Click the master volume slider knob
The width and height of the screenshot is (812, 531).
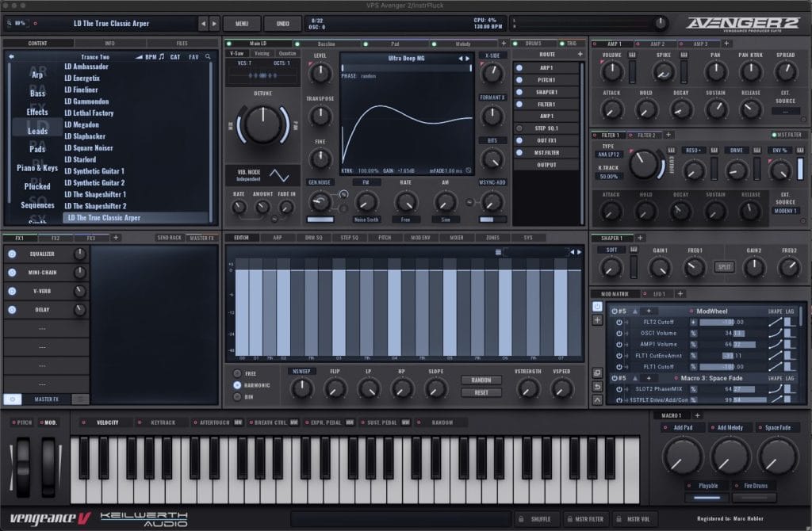659,23
